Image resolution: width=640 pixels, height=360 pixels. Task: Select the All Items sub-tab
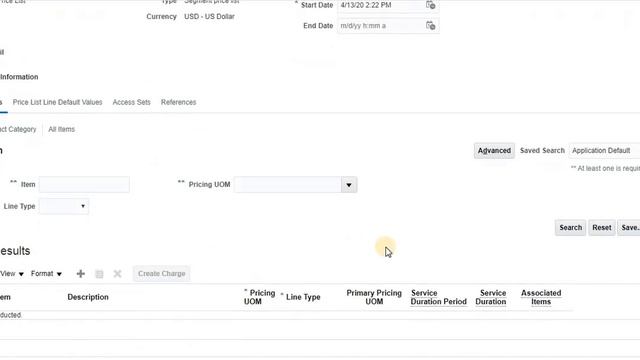[x=62, y=129]
